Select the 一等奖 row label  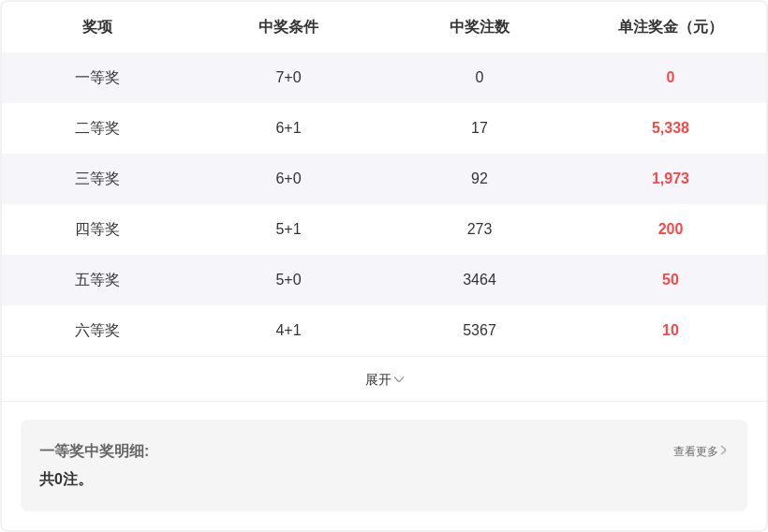point(97,78)
